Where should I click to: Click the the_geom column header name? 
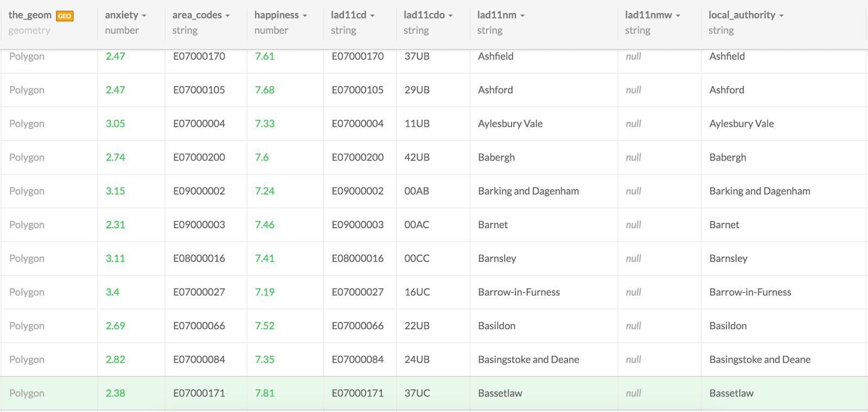point(30,15)
